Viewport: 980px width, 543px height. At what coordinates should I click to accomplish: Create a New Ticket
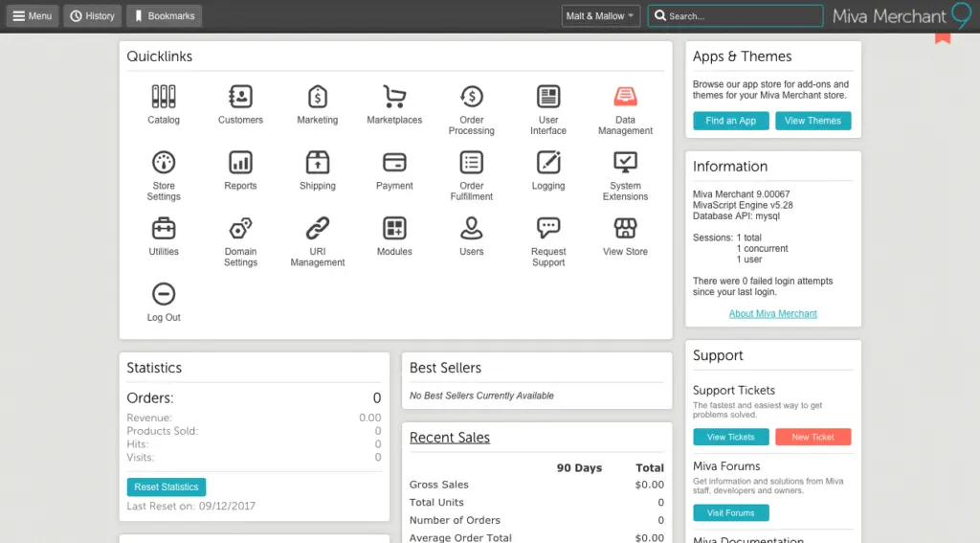click(813, 437)
